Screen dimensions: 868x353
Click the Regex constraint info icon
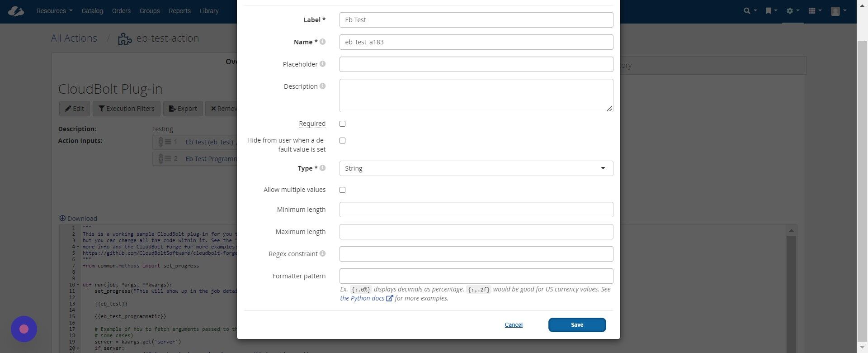pos(322,253)
